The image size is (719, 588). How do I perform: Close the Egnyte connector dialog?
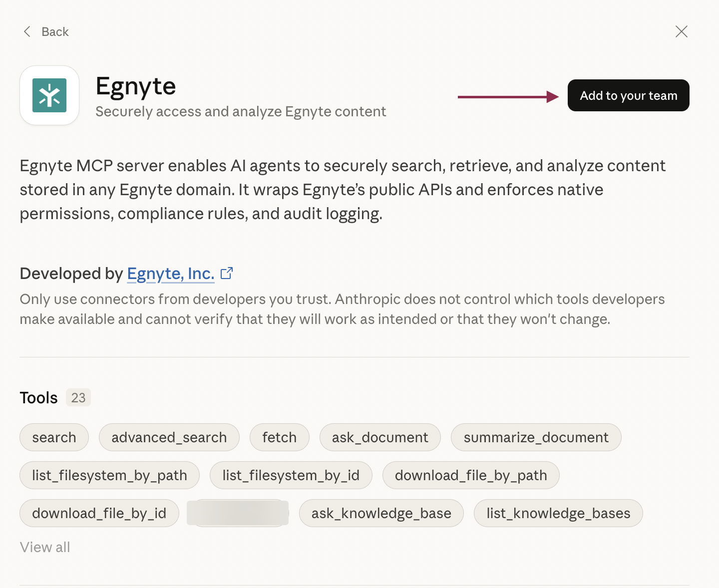click(681, 31)
